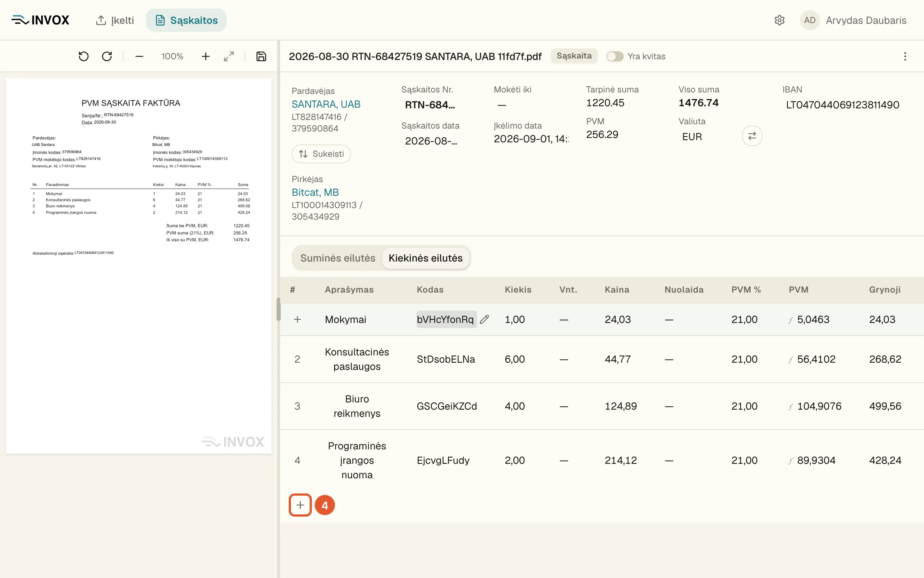Open the AD user avatar
Image resolution: width=924 pixels, height=578 pixels.
tap(810, 20)
